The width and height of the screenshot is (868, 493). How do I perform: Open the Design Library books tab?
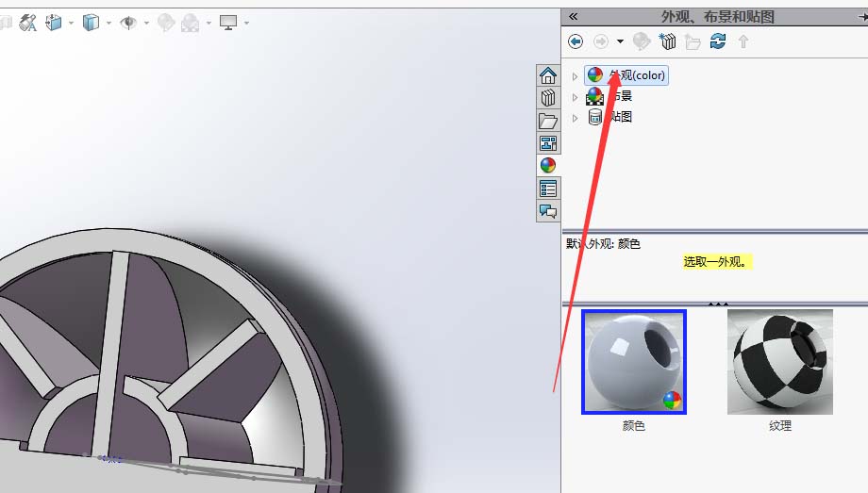[548, 98]
